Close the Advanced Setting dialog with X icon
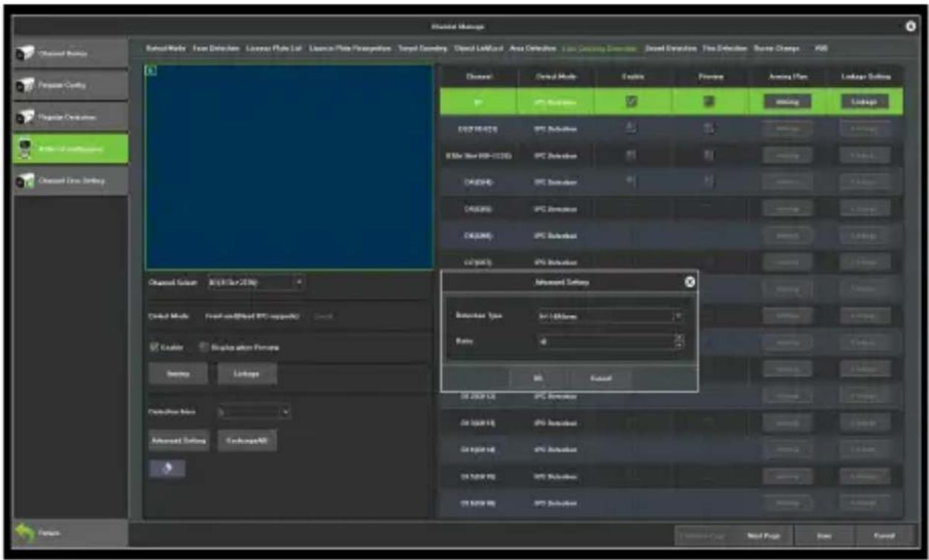This screenshot has height=560, width=929. 688,282
